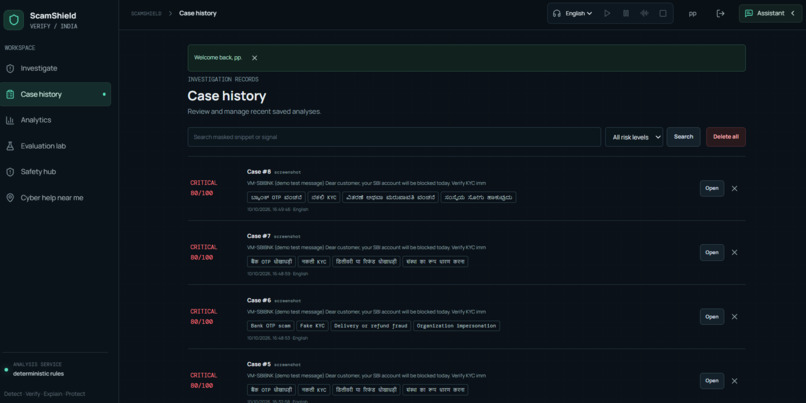Pause the audio narration
This screenshot has height=403, width=806.
tap(626, 13)
